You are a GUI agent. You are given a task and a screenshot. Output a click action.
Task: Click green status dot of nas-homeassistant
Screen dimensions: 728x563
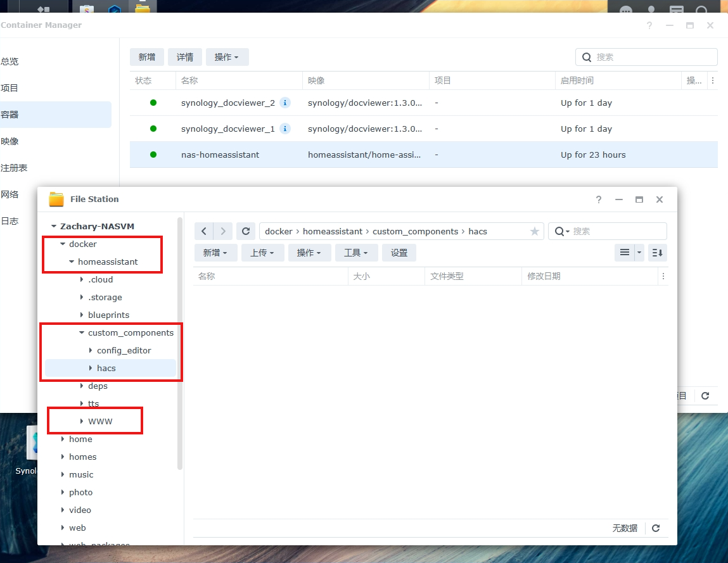point(153,155)
